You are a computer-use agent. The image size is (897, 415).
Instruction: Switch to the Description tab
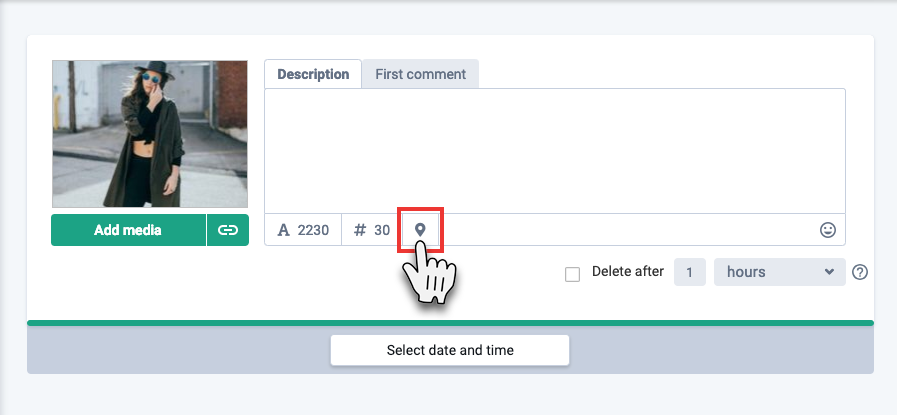click(x=313, y=74)
